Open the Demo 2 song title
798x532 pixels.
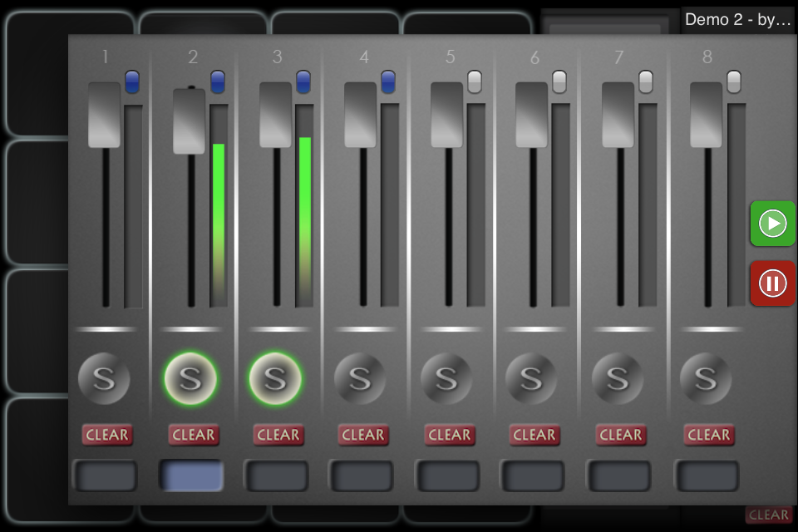click(x=738, y=20)
